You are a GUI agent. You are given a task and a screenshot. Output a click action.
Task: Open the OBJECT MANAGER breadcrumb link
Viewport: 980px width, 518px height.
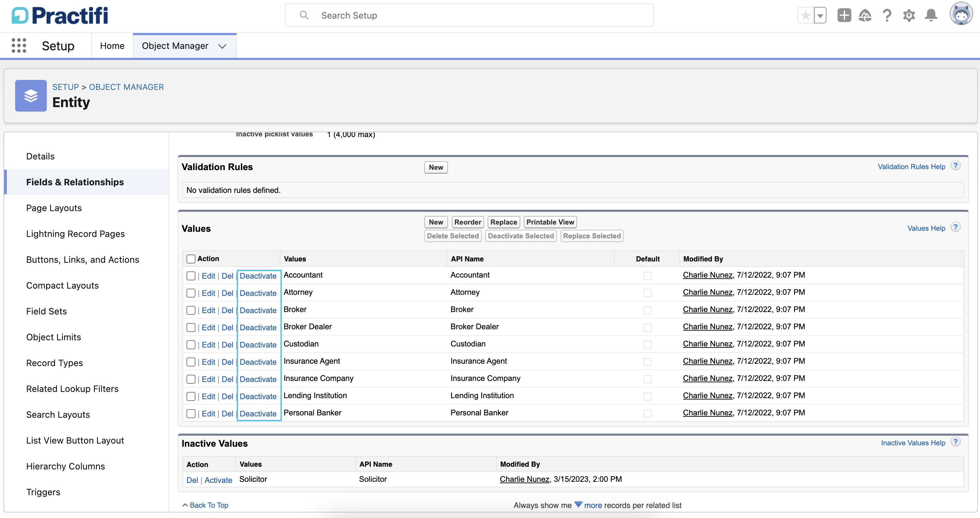pos(126,87)
